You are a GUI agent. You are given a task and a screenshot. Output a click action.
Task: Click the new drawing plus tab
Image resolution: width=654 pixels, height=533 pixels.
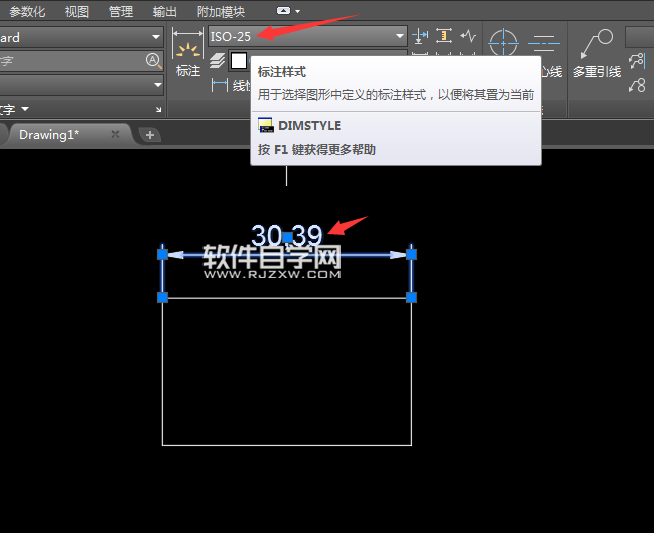150,135
